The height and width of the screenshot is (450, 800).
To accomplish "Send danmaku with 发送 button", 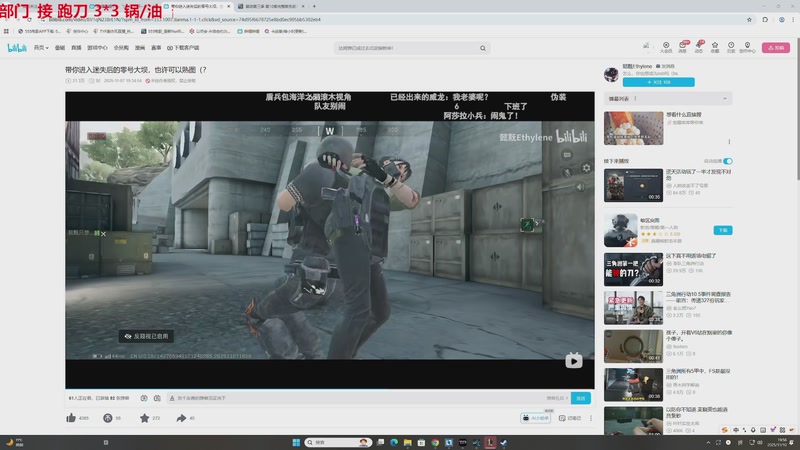I will pos(581,398).
